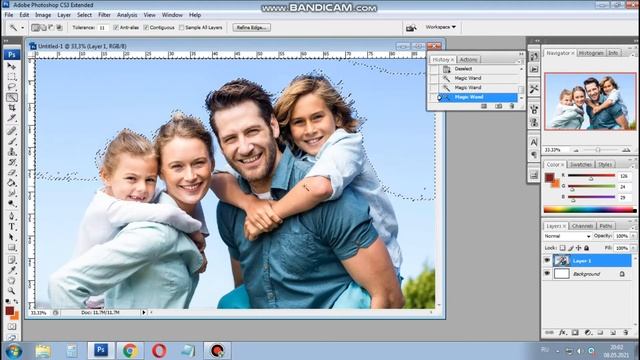
Task: Select the Healing Brush tool
Action: [12, 131]
